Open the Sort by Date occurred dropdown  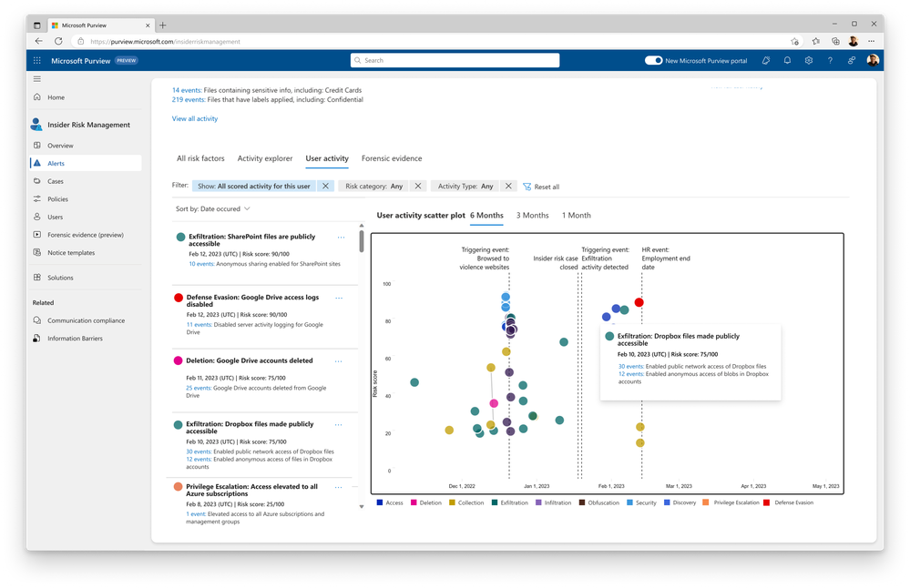[213, 208]
